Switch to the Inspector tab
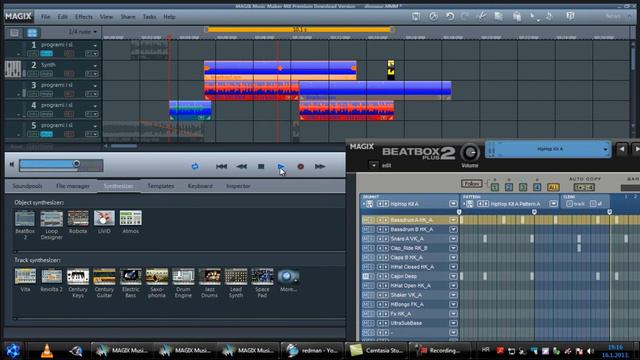The height and width of the screenshot is (360, 640). (x=238, y=186)
